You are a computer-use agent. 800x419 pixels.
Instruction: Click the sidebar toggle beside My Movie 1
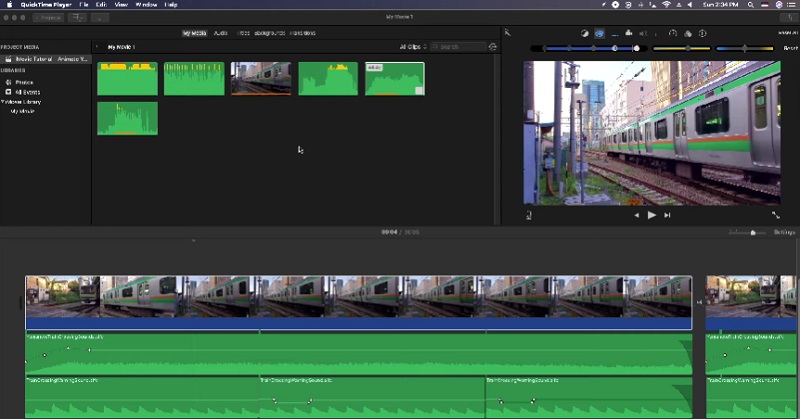point(97,47)
